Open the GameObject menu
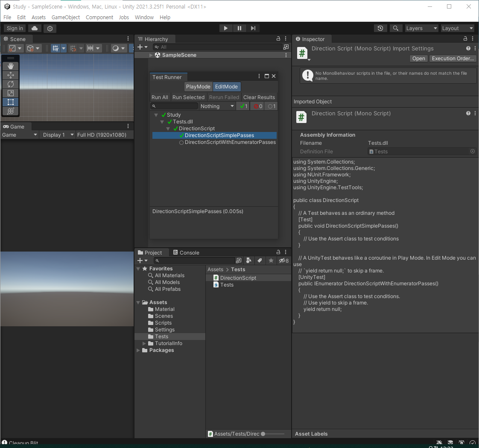The height and width of the screenshot is (448, 479). [x=66, y=18]
